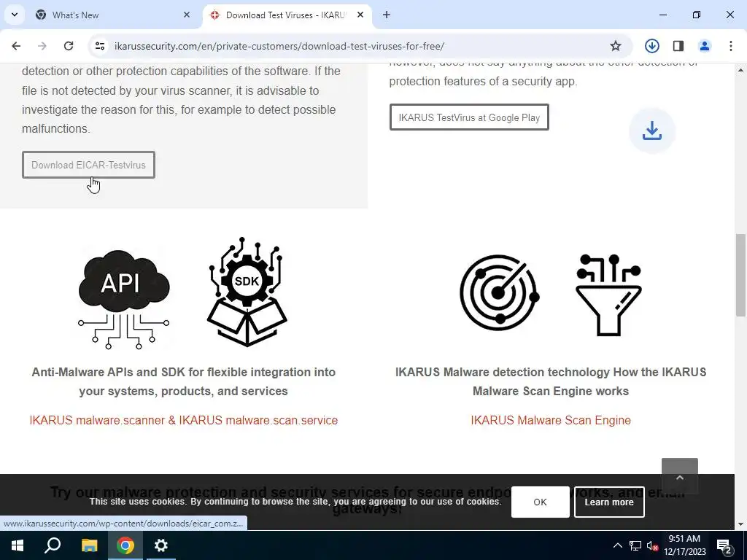Go forward with the arrow button
The image size is (747, 560).
coord(42,46)
